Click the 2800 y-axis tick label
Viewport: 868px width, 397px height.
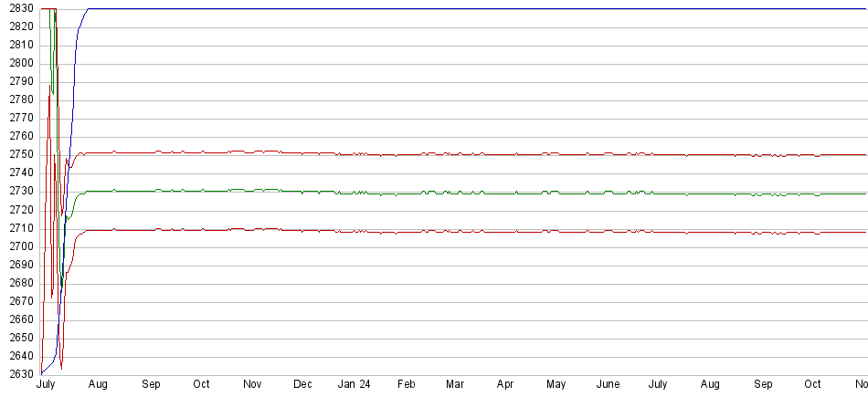tap(22, 63)
